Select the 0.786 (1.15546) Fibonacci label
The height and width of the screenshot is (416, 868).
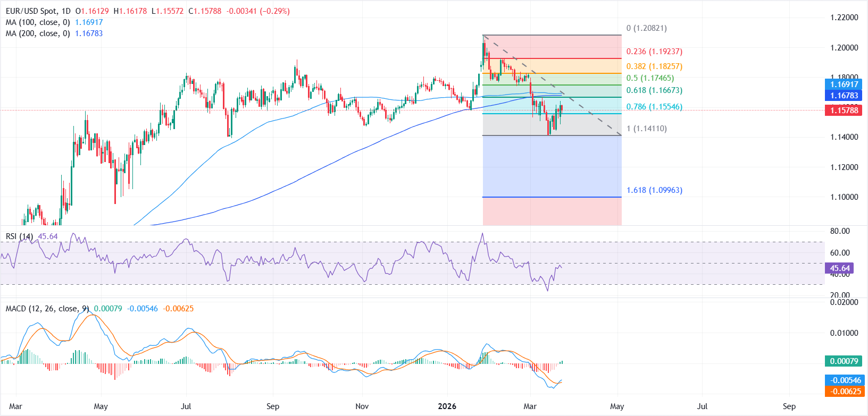tap(654, 107)
